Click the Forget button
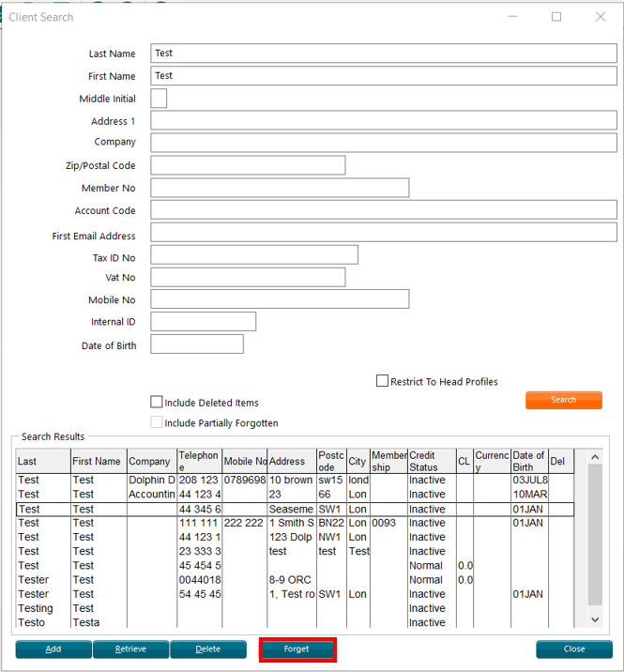This screenshot has width=624, height=672. point(297,649)
